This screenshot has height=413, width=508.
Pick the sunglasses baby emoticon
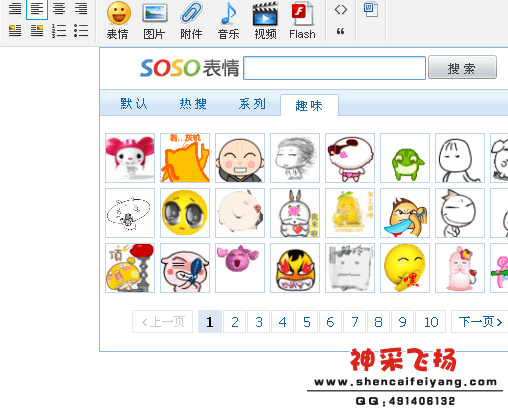350,158
